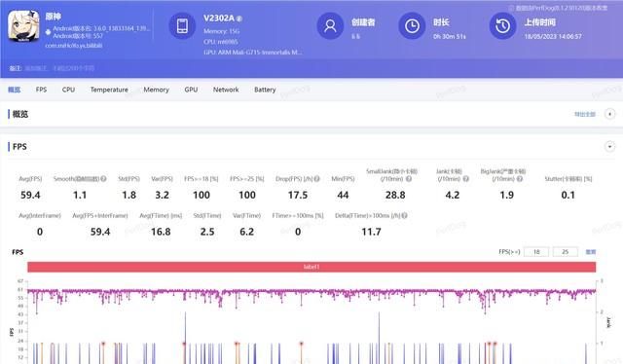Click the package name com.miHoYo.ys.bilibili

[x=74, y=46]
